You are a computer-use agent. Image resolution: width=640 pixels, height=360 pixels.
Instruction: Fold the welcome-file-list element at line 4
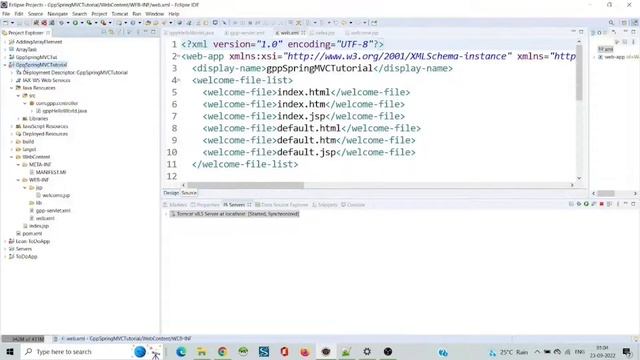point(179,80)
